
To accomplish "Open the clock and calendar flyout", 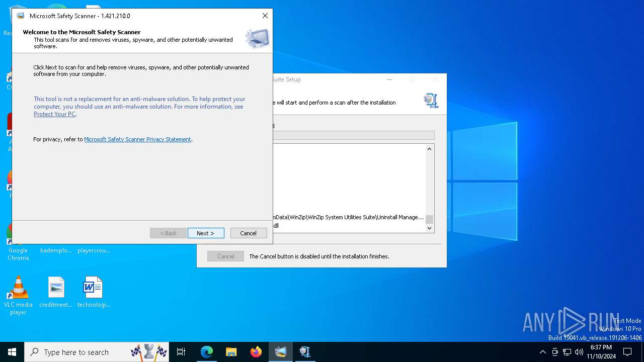I will [601, 352].
